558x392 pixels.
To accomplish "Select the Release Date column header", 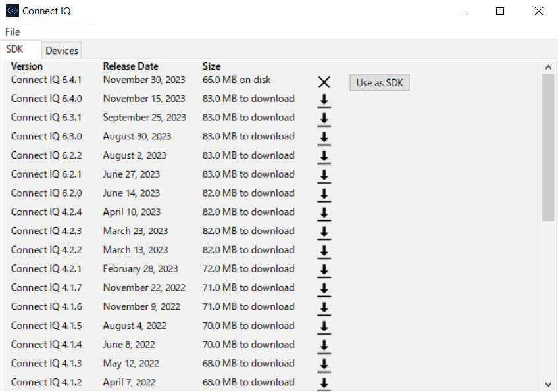I will (130, 66).
